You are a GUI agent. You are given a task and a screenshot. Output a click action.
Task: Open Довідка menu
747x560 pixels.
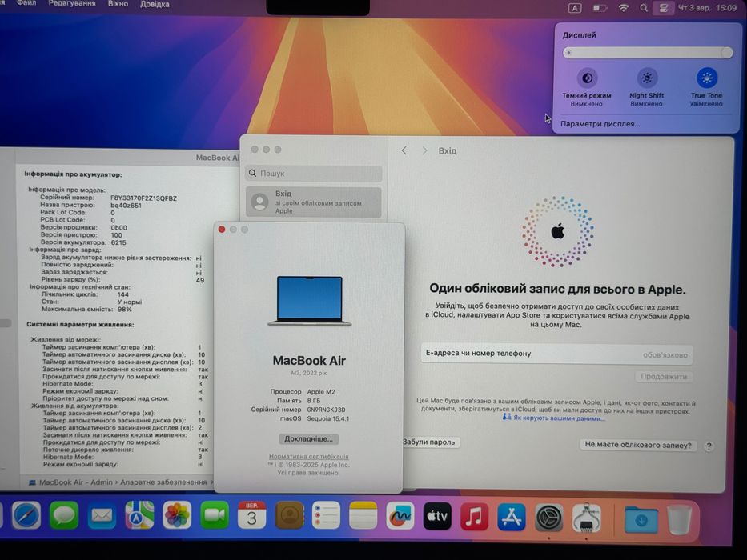pyautogui.click(x=155, y=4)
